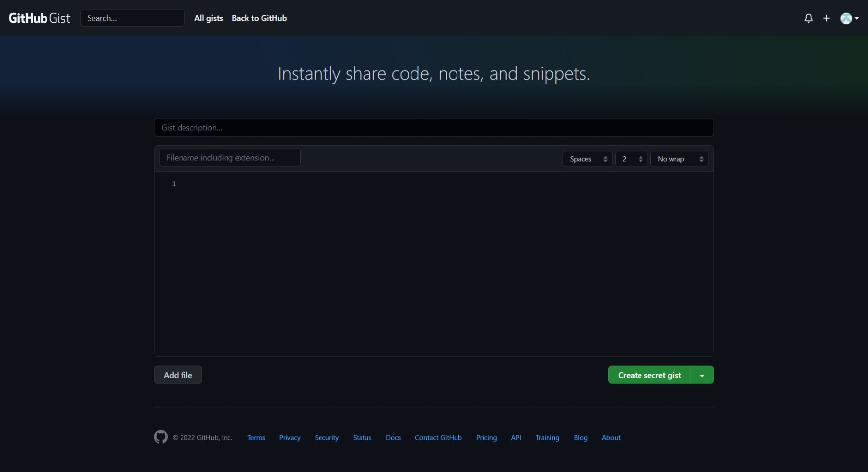Click the Create secret gist button
868x472 pixels.
point(649,375)
